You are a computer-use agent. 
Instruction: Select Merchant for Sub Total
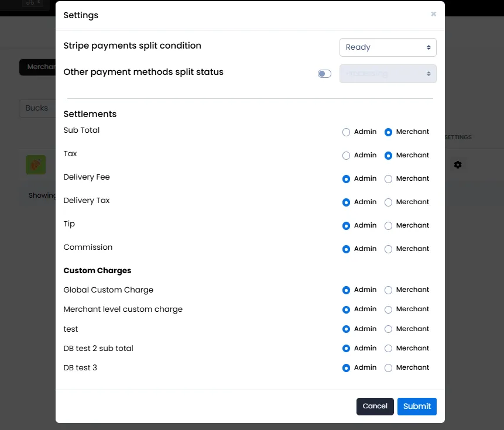388,132
